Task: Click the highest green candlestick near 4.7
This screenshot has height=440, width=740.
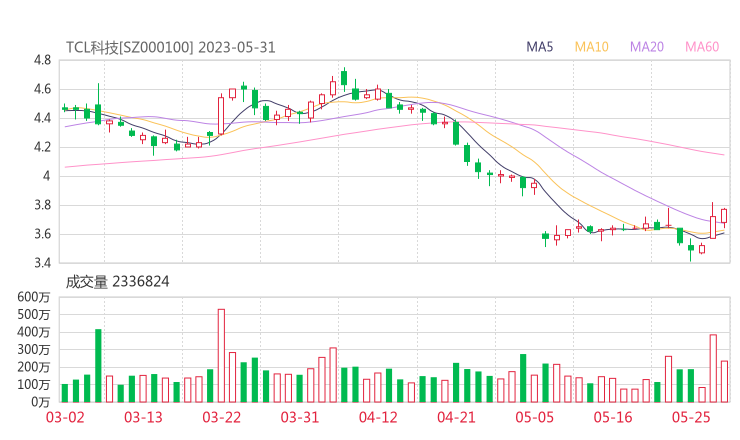Action: tap(344, 77)
